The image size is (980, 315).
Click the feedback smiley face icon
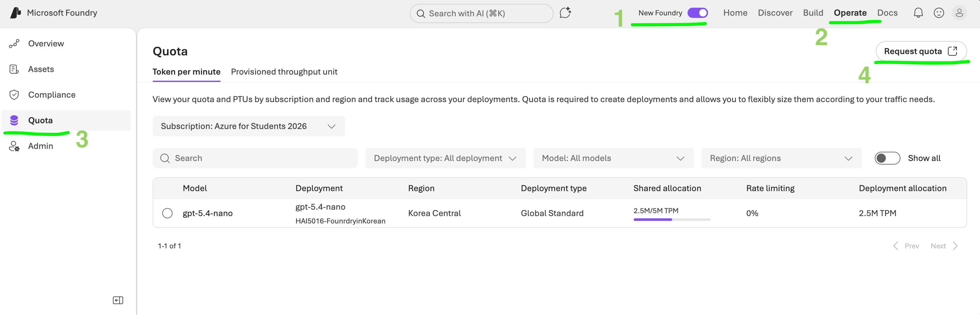[x=939, y=13]
